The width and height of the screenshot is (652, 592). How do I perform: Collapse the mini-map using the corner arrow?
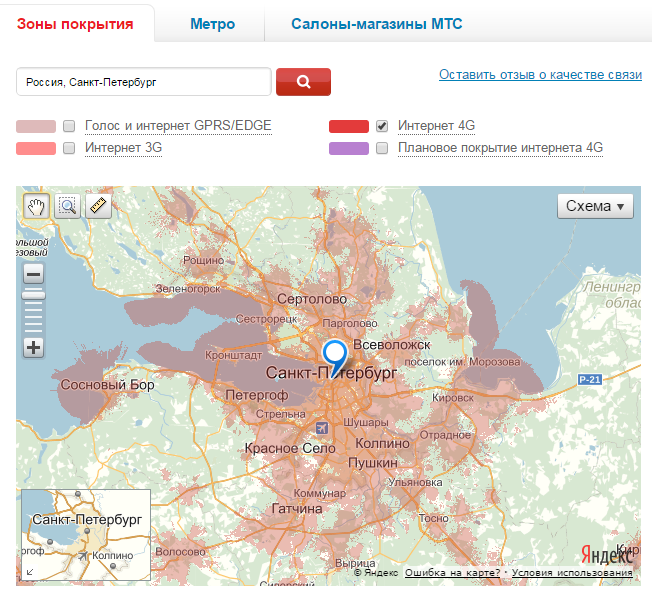[x=28, y=572]
